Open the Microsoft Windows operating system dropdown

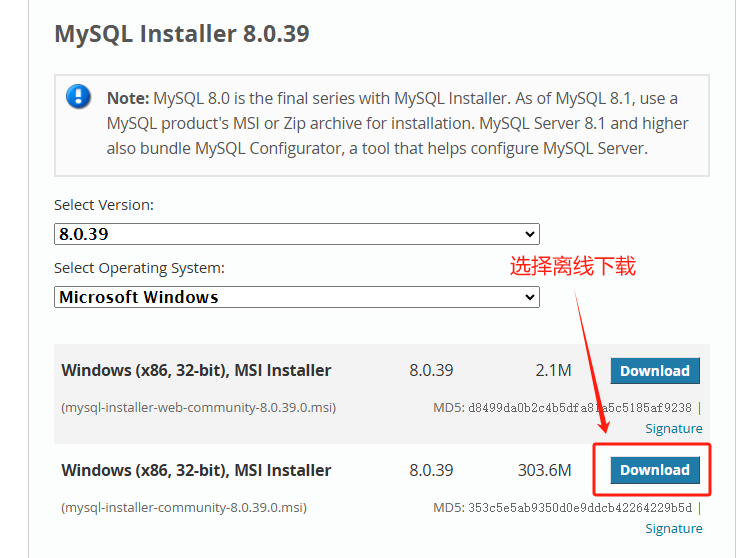point(297,297)
